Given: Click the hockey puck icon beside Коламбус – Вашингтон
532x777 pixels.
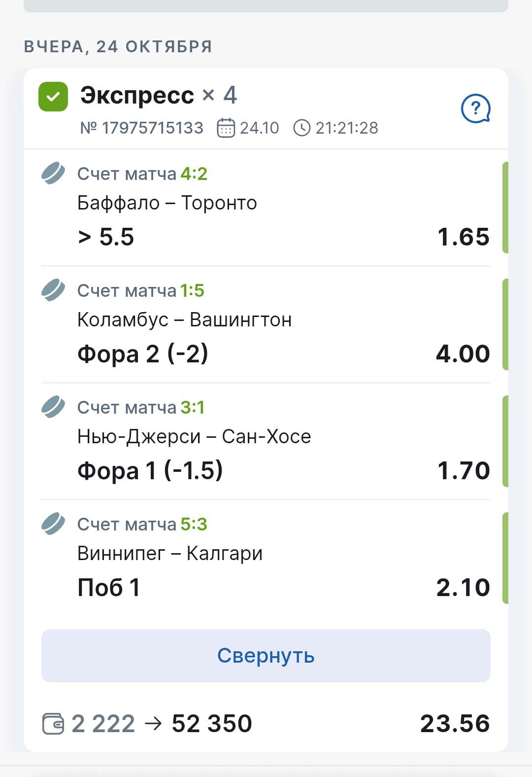Looking at the screenshot, I should coord(53,290).
